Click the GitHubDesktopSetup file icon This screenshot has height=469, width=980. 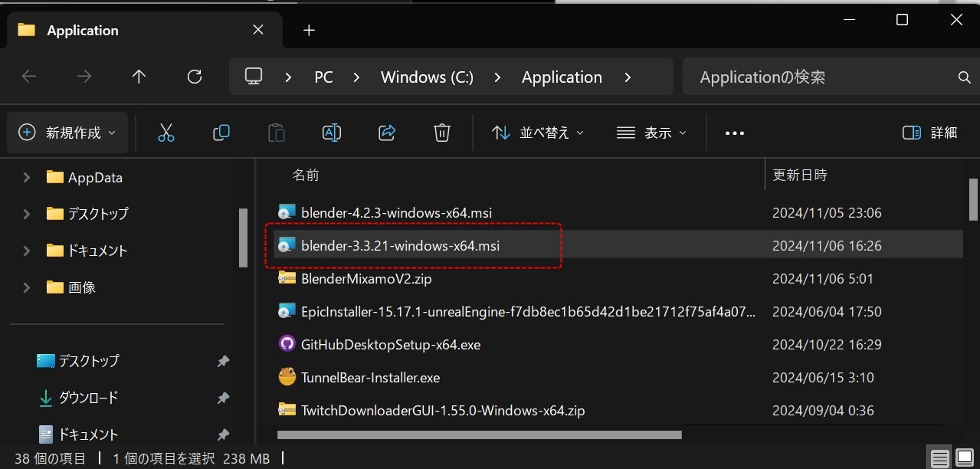pyautogui.click(x=287, y=344)
